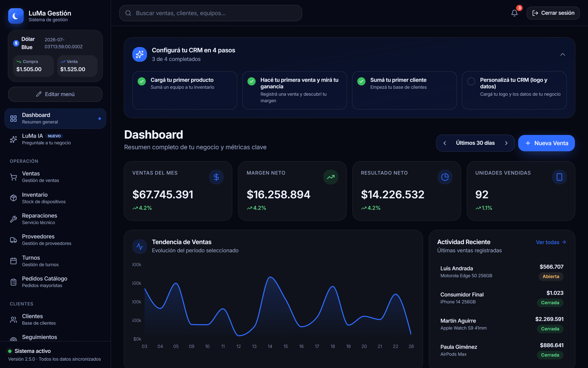The height and width of the screenshot is (368, 588).
Task: Open Pedidos Catálogo Pedidos mayoristas
Action: tap(55, 282)
